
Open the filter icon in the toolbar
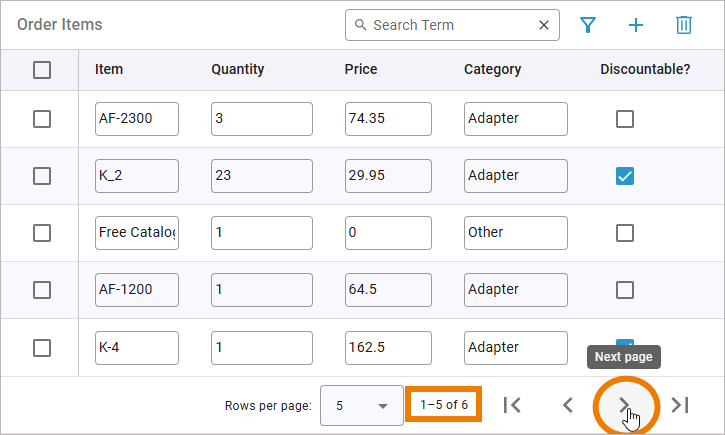(x=588, y=25)
